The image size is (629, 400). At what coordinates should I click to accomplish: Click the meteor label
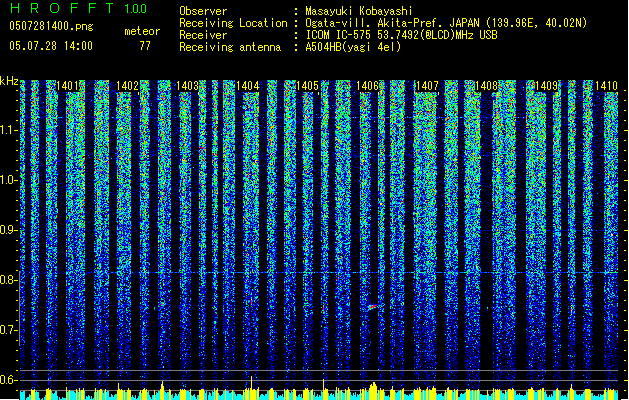(x=142, y=31)
